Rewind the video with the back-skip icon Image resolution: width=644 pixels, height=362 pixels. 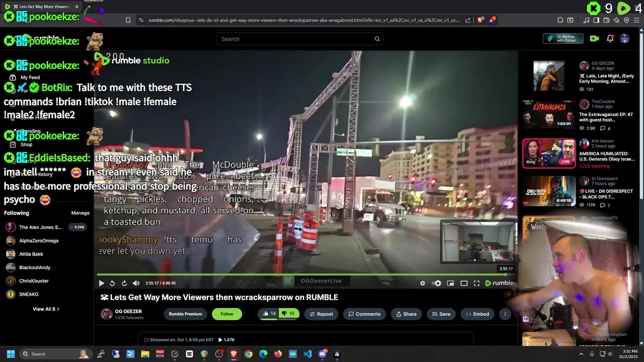coord(112,283)
